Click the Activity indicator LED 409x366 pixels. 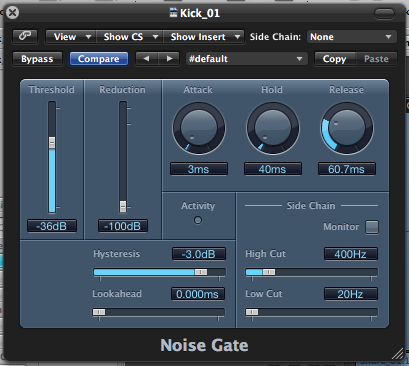coord(198,220)
